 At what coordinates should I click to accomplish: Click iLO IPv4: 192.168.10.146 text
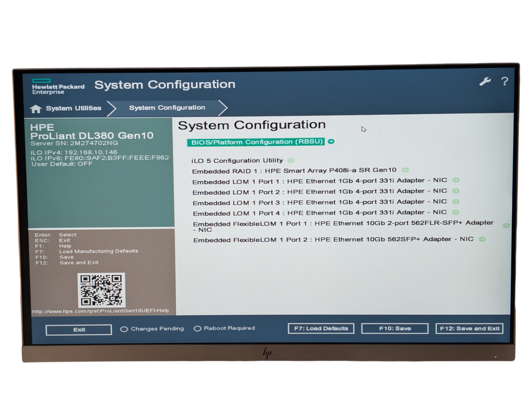[x=74, y=152]
